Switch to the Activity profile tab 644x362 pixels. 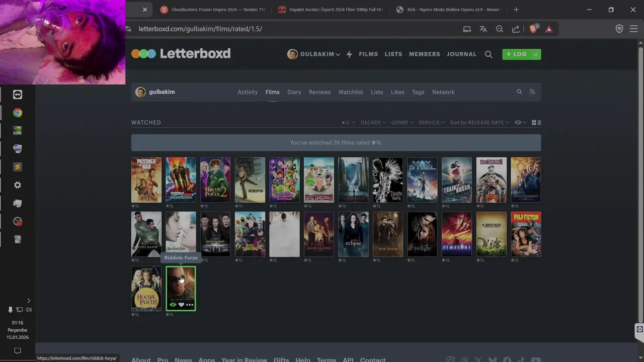click(248, 92)
